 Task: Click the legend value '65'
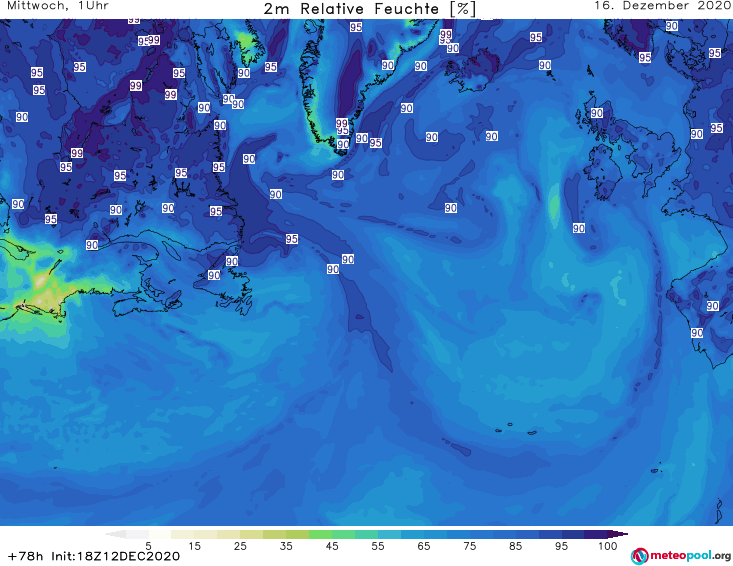click(424, 545)
